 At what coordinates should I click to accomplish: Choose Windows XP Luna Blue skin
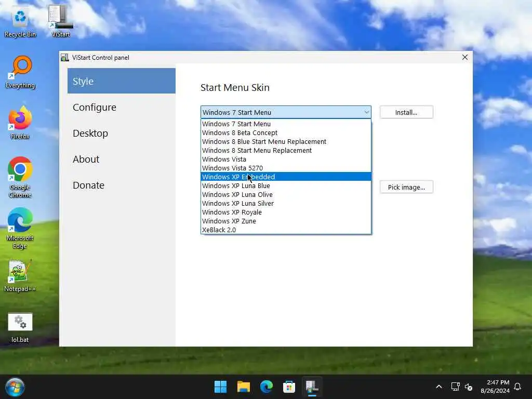tap(286, 185)
